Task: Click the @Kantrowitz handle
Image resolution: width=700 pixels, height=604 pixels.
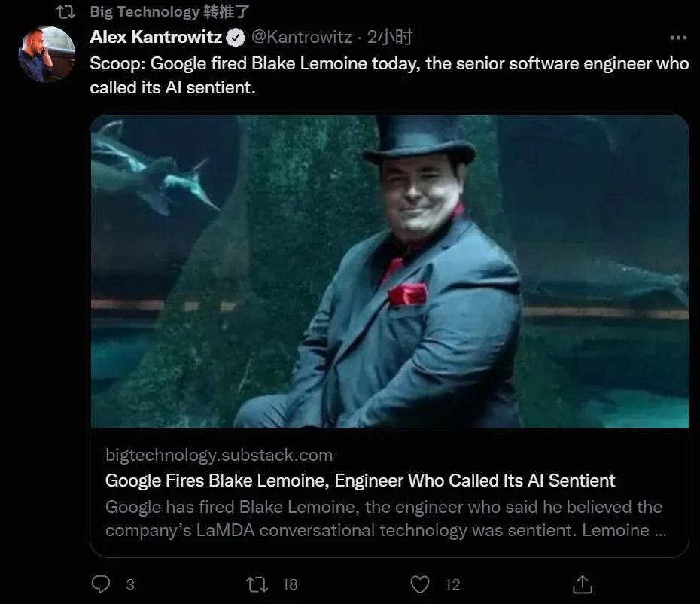Action: click(303, 37)
